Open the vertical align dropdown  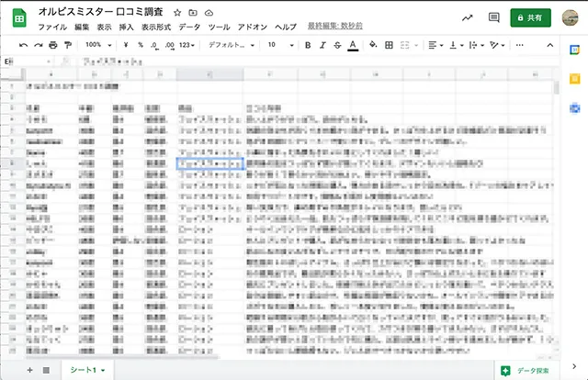pyautogui.click(x=457, y=45)
